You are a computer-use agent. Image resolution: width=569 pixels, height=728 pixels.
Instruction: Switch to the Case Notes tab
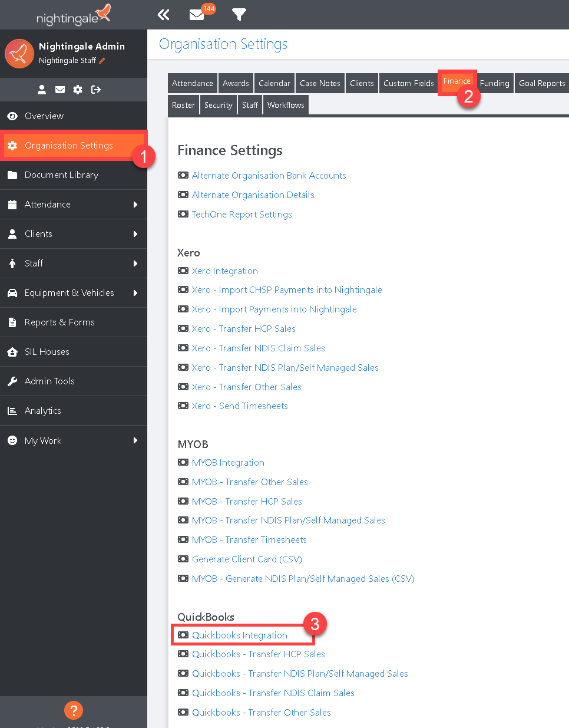320,83
